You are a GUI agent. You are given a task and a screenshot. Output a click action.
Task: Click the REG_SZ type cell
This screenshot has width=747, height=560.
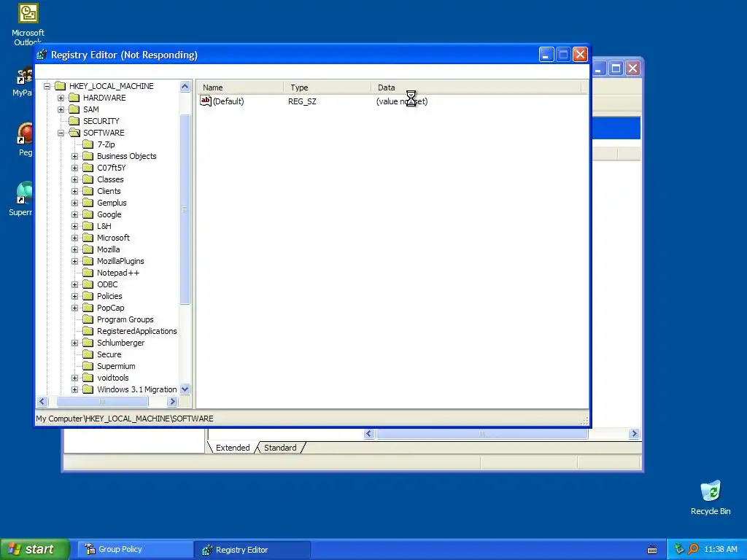click(x=302, y=101)
